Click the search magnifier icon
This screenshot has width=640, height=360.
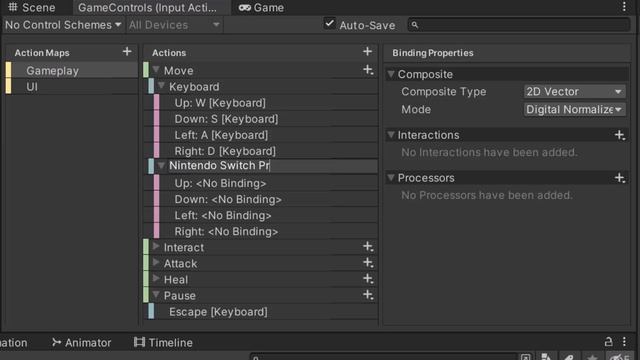[x=415, y=25]
